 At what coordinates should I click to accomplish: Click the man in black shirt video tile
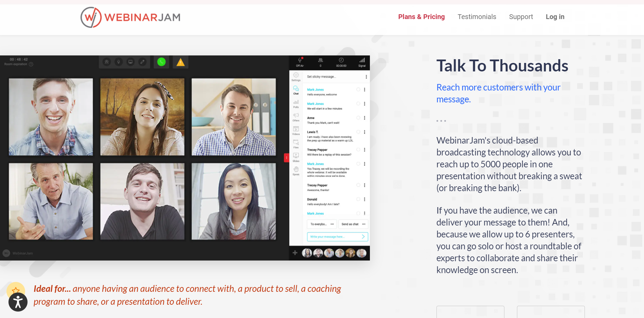pos(142,201)
